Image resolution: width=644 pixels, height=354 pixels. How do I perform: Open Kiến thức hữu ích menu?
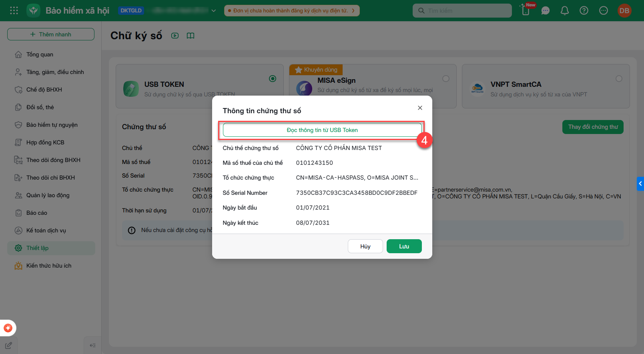(51, 266)
